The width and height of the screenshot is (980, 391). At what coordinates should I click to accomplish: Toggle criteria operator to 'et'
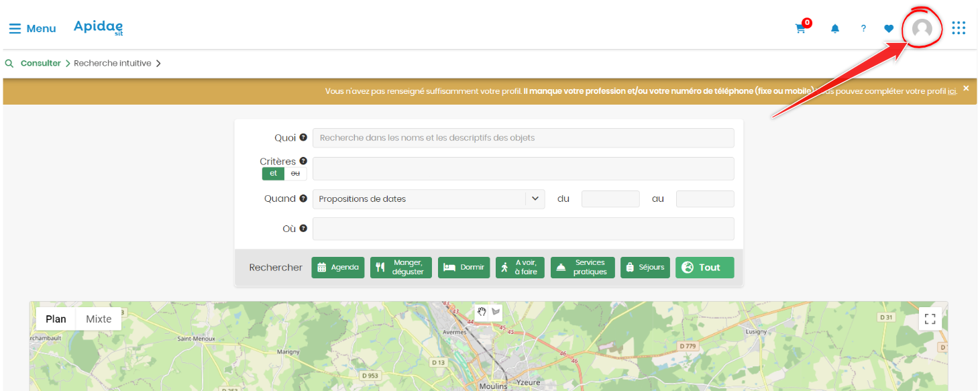coord(273,174)
